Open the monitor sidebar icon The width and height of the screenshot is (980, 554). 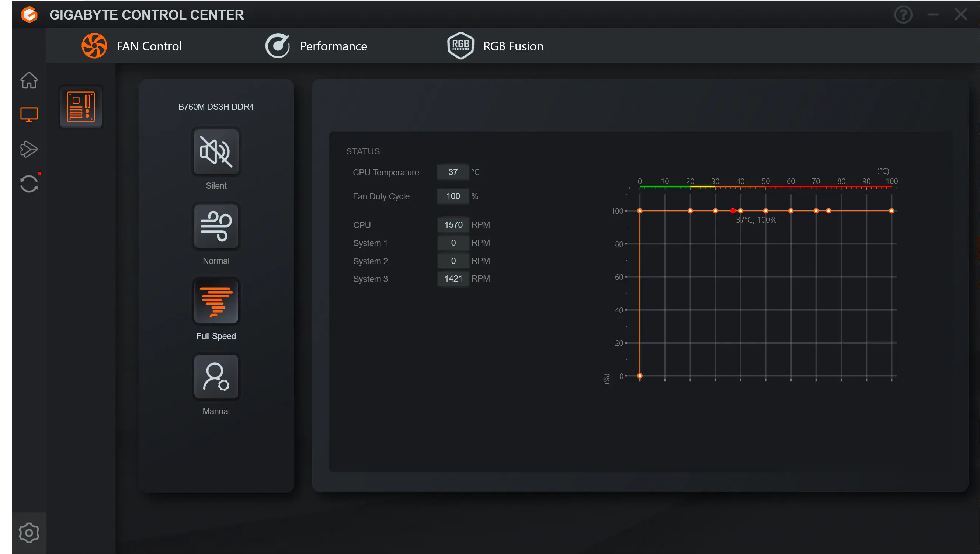[29, 115]
